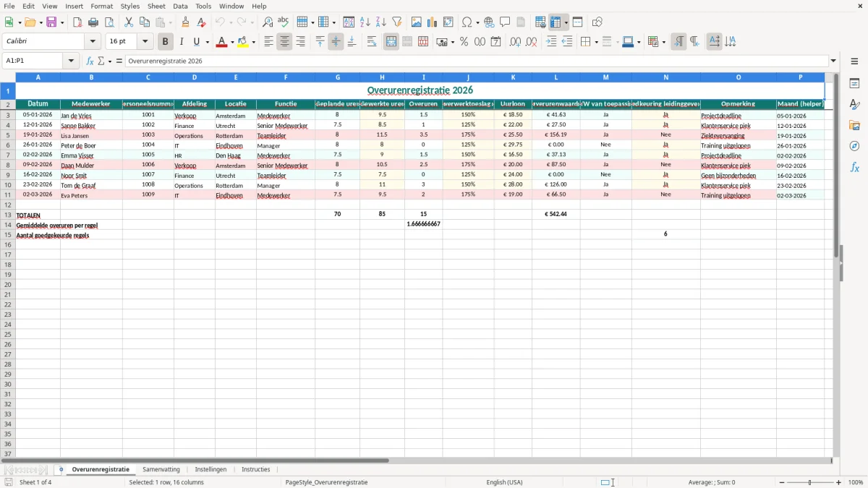Viewport: 868px width, 488px height.
Task: Toggle Italic formatting
Action: tap(181, 42)
